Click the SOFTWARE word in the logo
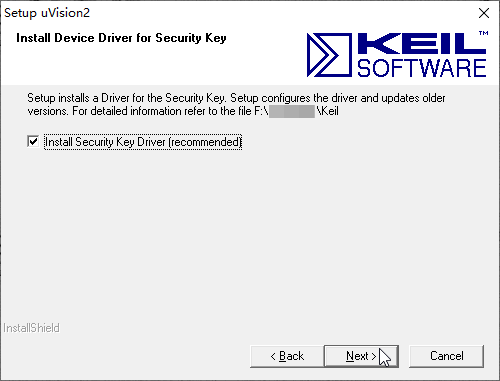500x381 pixels. pyautogui.click(x=422, y=68)
